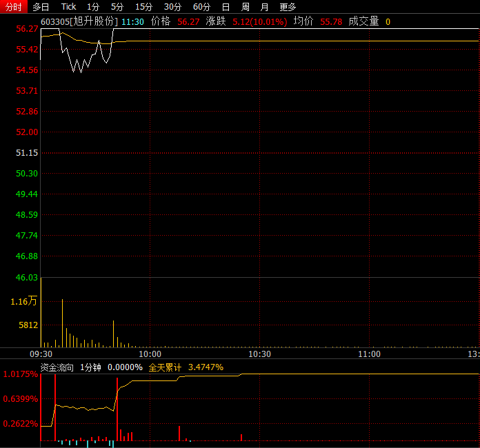Click the 10:30 time axis marker

tap(259, 354)
